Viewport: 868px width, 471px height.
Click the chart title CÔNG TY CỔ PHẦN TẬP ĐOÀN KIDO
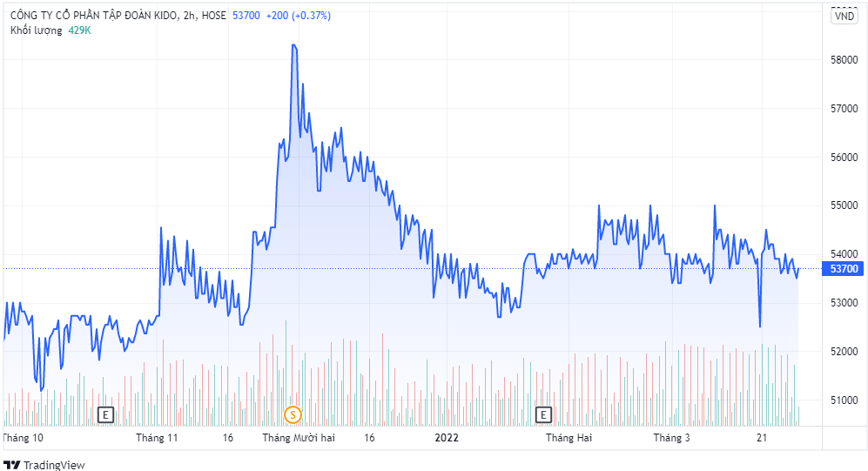(x=94, y=16)
